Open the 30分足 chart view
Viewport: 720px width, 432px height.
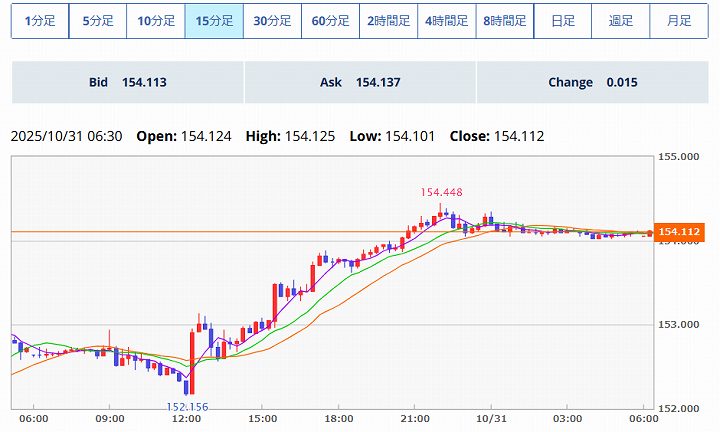tap(272, 20)
